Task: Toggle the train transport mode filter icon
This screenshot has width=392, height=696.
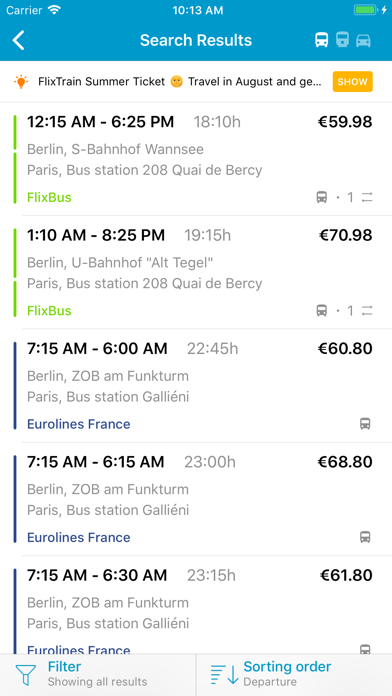Action: (x=342, y=40)
